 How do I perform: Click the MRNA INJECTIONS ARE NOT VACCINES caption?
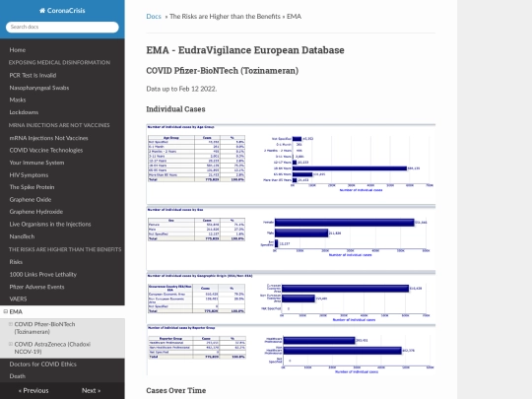59,125
